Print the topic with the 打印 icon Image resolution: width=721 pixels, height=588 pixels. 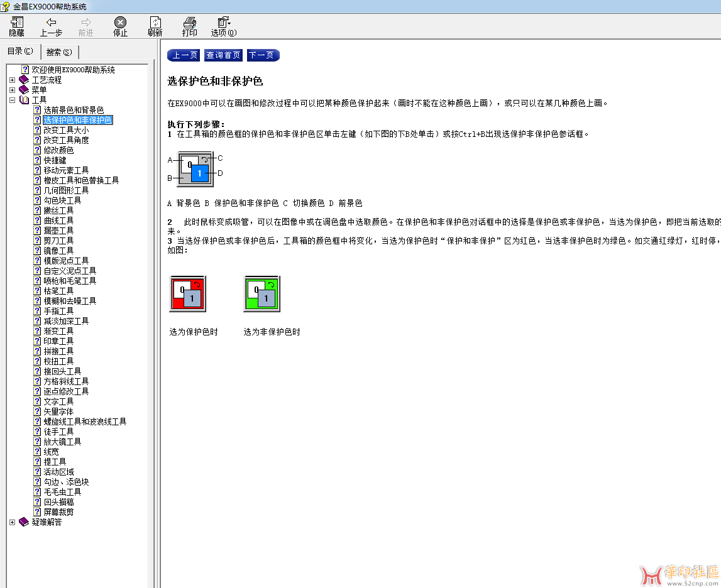189,26
